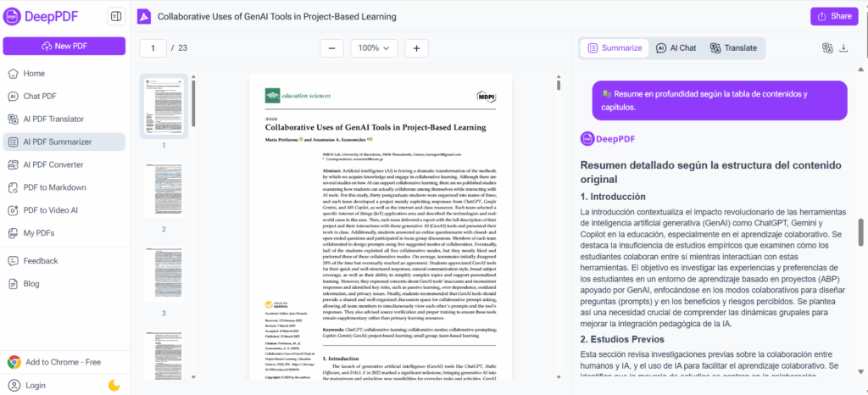Collapse the sidebar with panel toggle icon

pyautogui.click(x=116, y=17)
